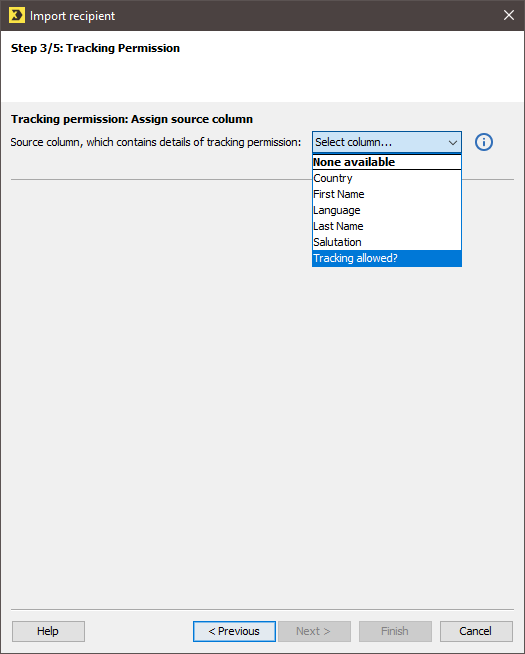Go back with the Previous button
Viewport: 525px width, 654px height.
234,631
